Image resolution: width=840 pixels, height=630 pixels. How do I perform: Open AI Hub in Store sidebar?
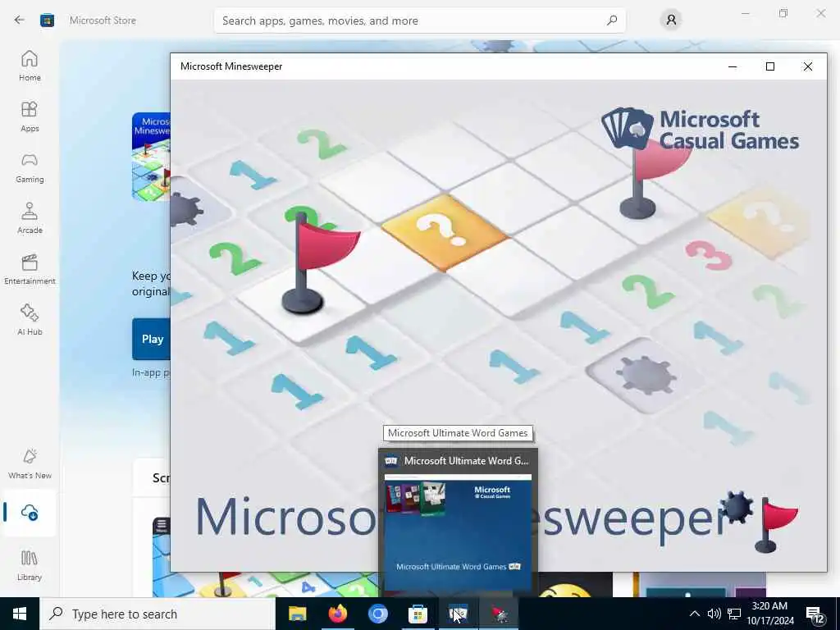(x=30, y=321)
